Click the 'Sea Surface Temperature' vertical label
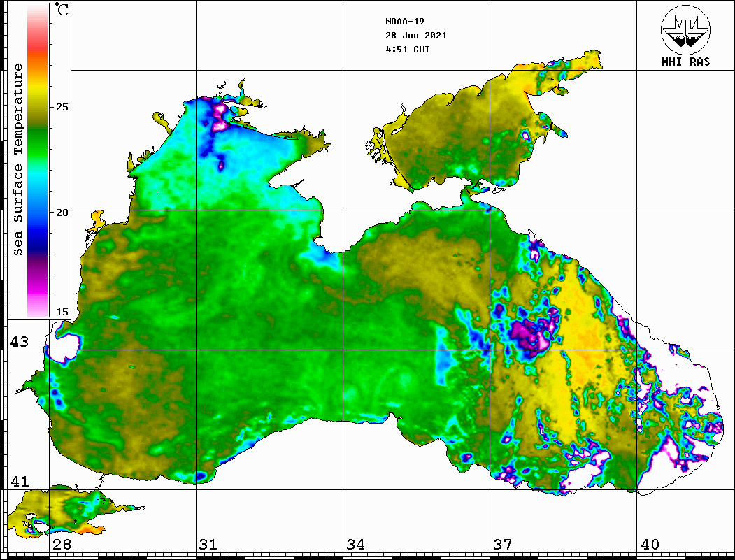Screen dimensions: 735x560 click(17, 159)
